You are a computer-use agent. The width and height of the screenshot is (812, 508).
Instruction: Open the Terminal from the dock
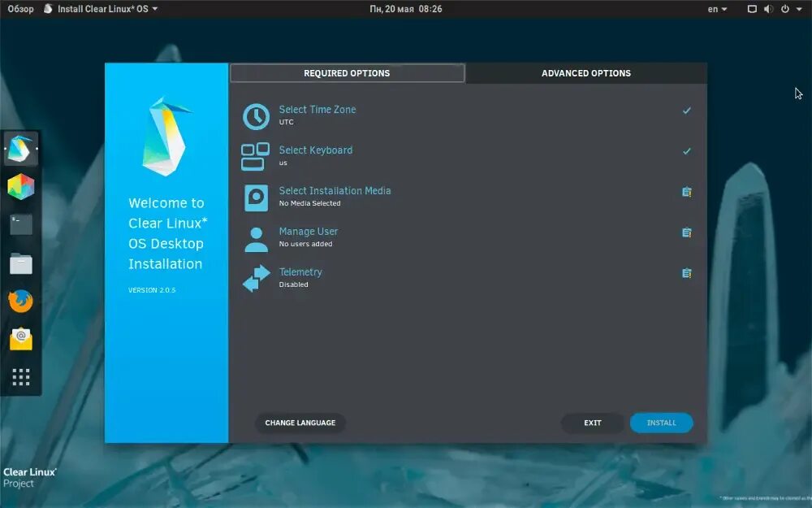[21, 225]
